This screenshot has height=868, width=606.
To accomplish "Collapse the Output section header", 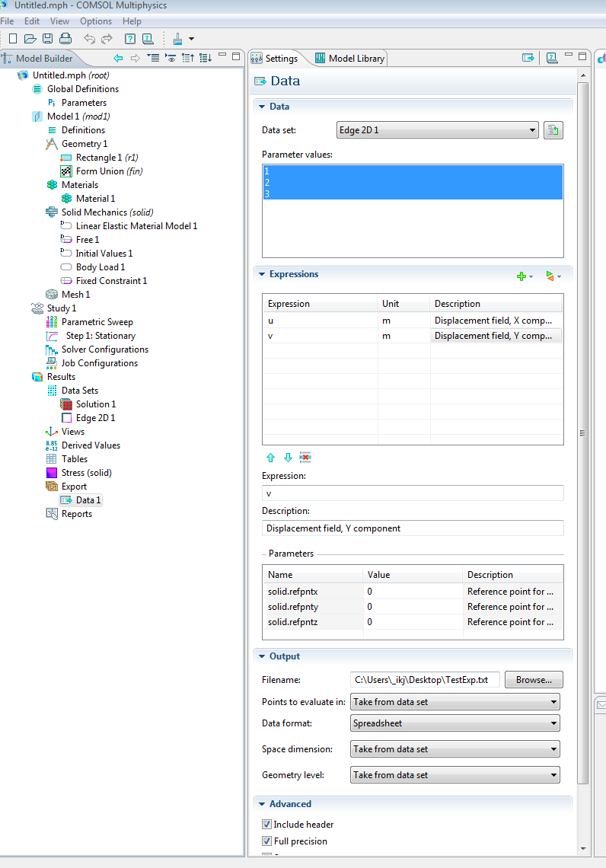I will (x=285, y=656).
